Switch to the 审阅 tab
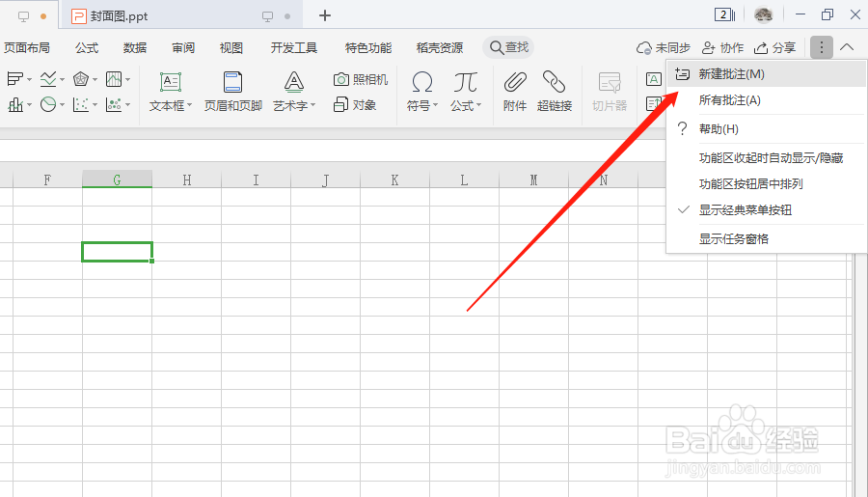868x497 pixels. pos(183,48)
